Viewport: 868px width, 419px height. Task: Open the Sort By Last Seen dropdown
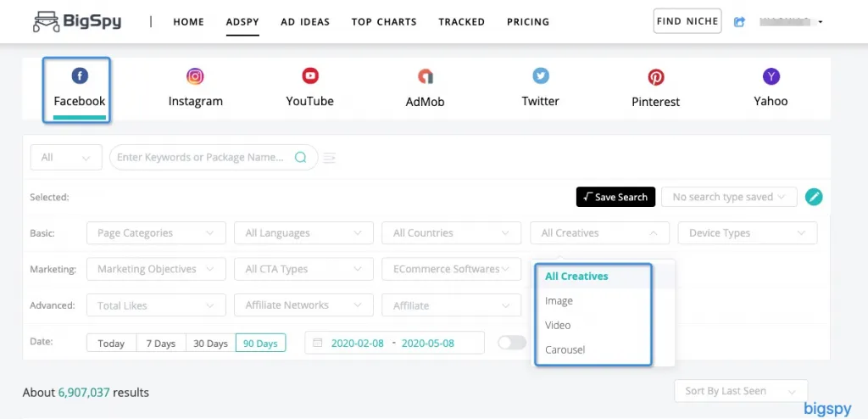click(741, 391)
